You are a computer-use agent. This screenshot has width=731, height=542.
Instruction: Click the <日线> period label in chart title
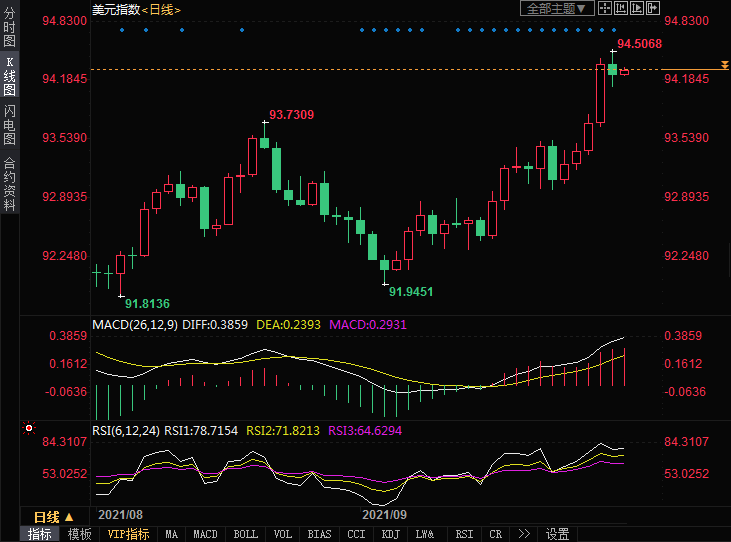[162, 9]
